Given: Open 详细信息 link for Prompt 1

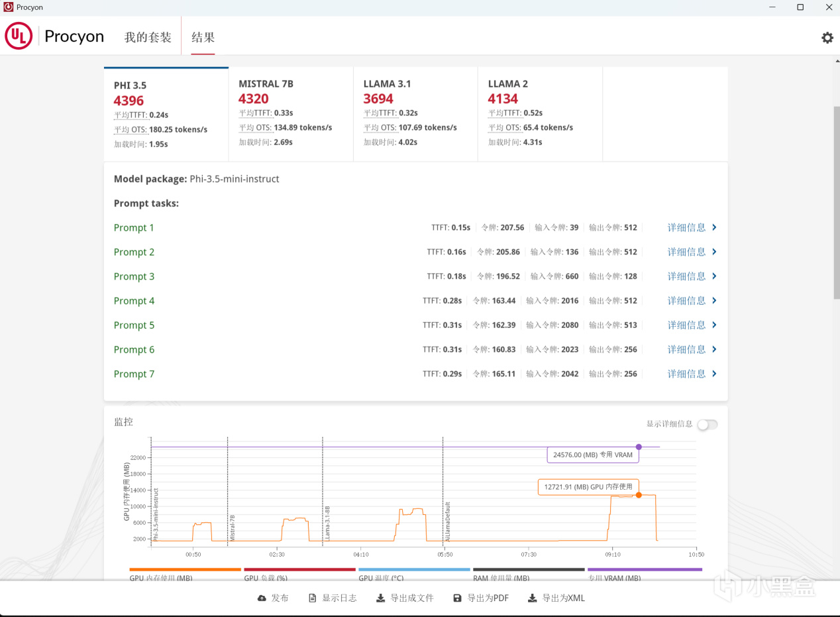Looking at the screenshot, I should click(x=687, y=227).
